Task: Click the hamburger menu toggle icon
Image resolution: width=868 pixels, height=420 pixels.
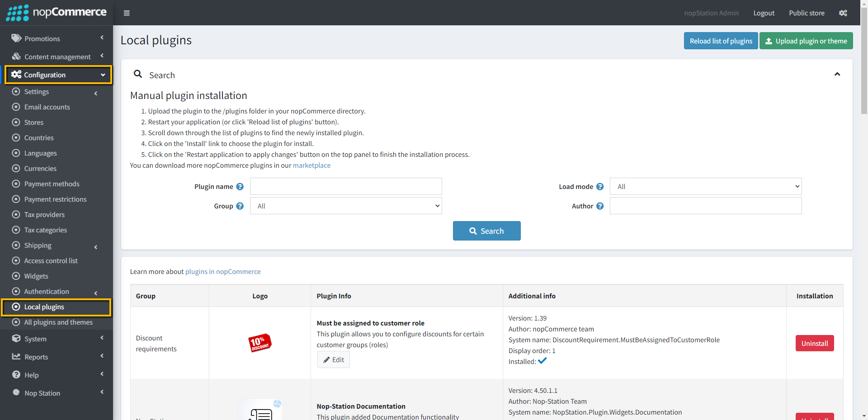Action: 127,13
